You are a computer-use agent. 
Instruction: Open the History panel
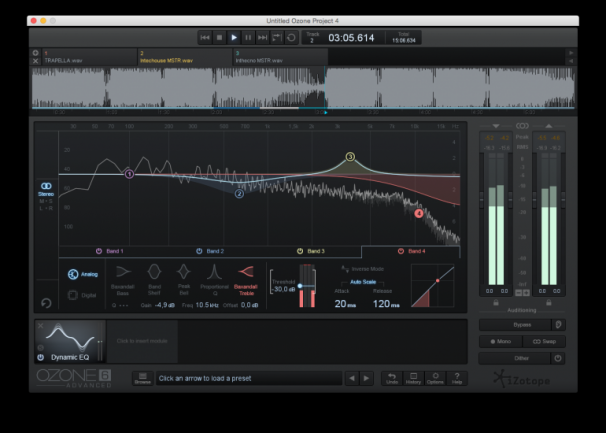coord(413,377)
